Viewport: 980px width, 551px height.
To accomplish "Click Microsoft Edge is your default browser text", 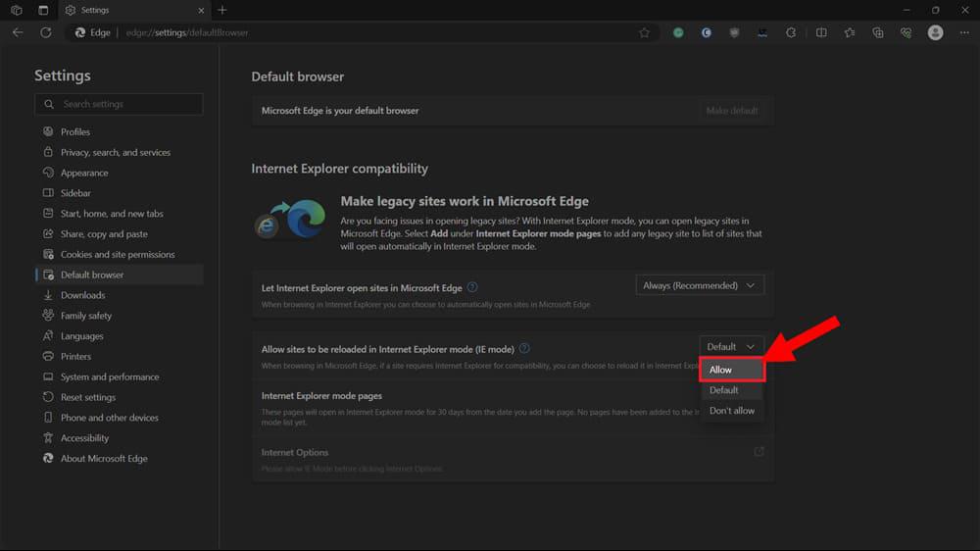I will pyautogui.click(x=340, y=111).
